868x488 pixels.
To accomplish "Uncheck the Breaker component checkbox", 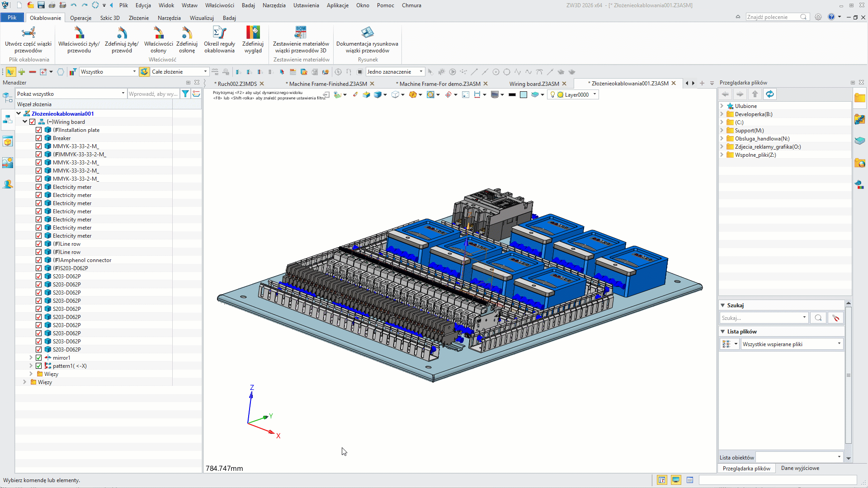I will 39,138.
